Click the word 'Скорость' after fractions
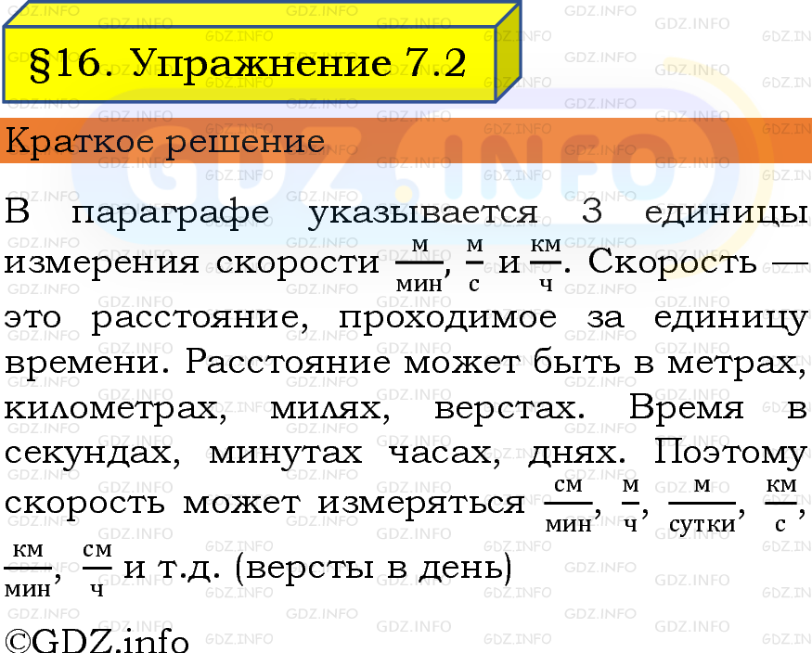Screen dimensions: 812x653 (x=673, y=262)
